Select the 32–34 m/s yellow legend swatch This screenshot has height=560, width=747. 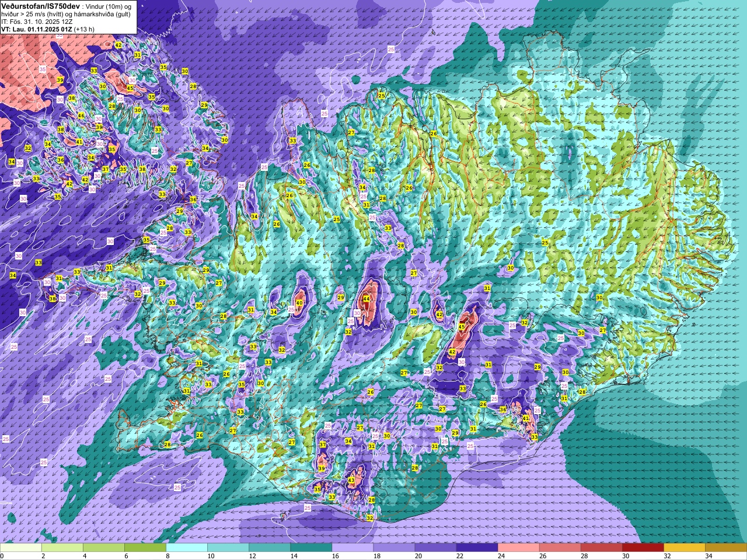pyautogui.click(x=684, y=548)
